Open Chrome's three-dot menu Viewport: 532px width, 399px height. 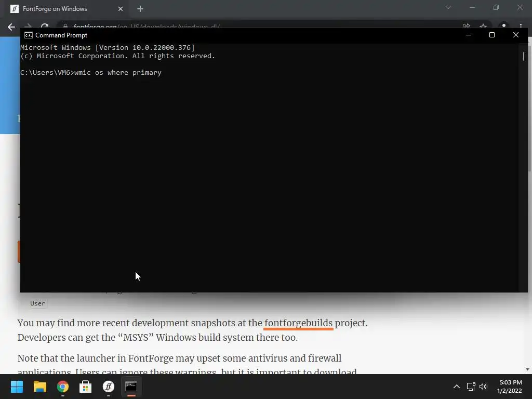point(521,26)
